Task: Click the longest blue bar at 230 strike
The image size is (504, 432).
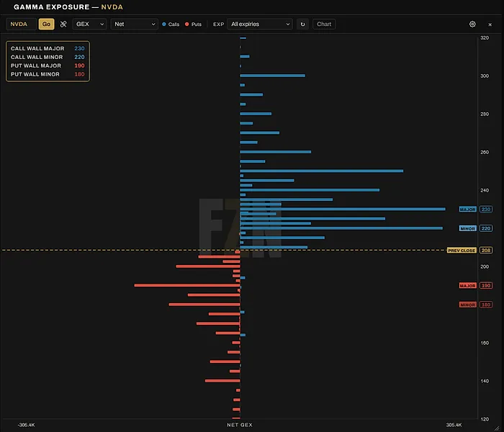Action: click(343, 209)
